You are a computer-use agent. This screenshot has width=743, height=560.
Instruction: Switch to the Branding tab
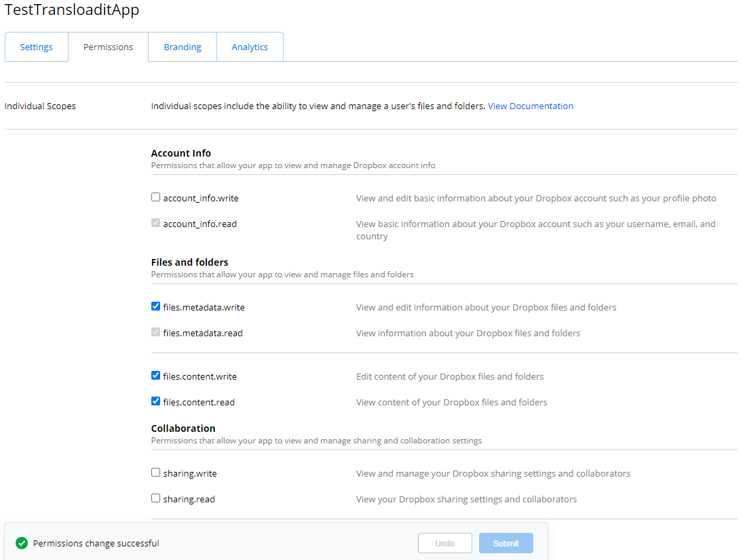pos(183,47)
